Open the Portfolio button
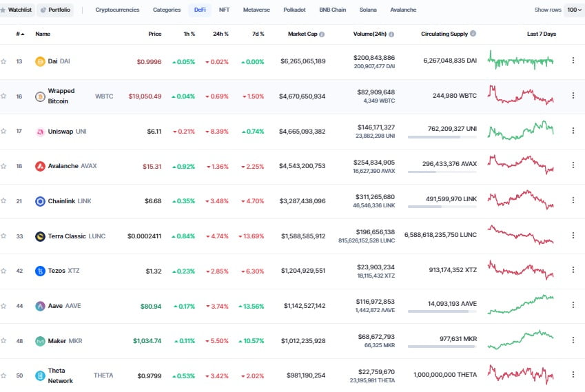 tap(55, 10)
